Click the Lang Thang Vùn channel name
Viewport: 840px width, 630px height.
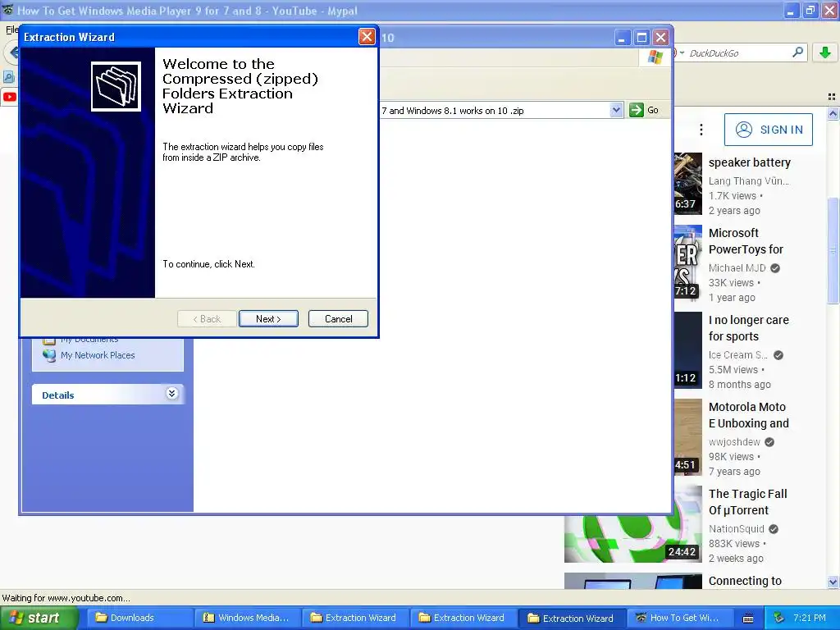[748, 181]
